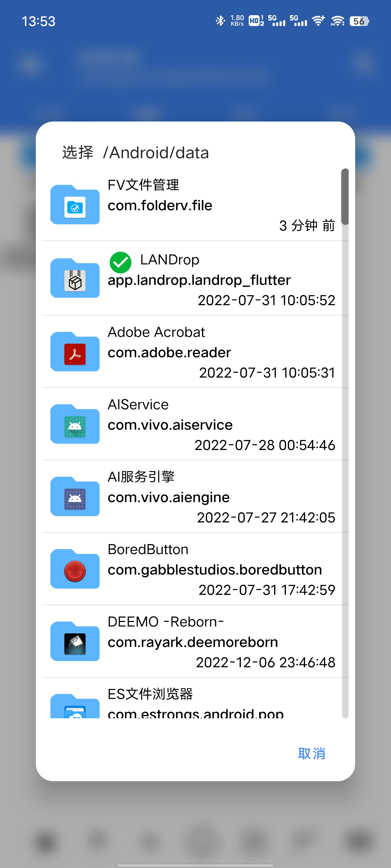Click the AIService app name label
This screenshot has height=868, width=391.
pos(138,405)
